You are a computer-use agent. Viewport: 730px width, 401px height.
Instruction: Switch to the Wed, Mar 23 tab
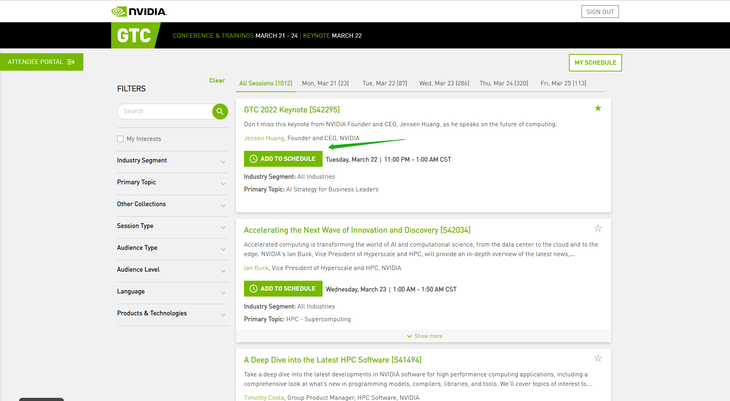(x=444, y=83)
